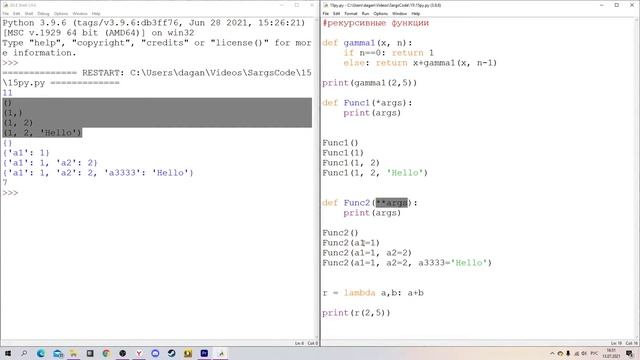Open the Format menu in 15py.py editor

point(350,13)
